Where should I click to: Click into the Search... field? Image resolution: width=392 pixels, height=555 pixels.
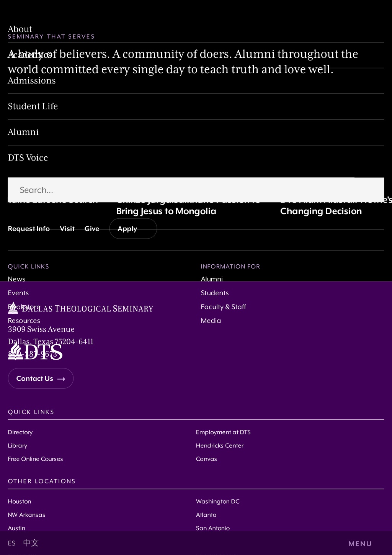(196, 190)
